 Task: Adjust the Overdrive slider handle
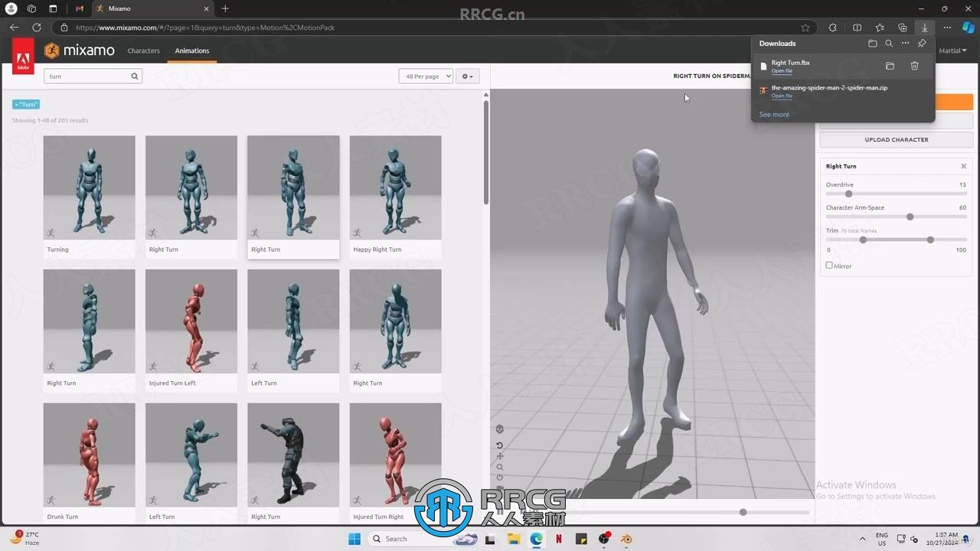(848, 194)
